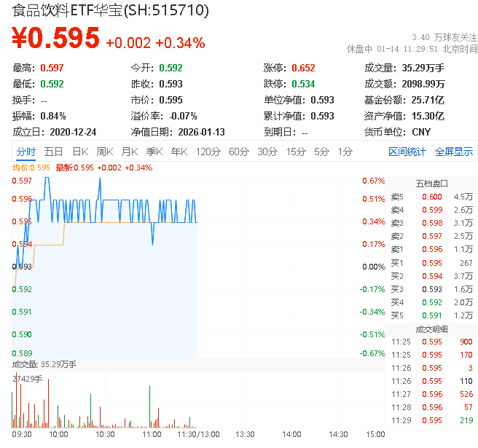
Task: Open the 季K chart tab
Action: (154, 152)
